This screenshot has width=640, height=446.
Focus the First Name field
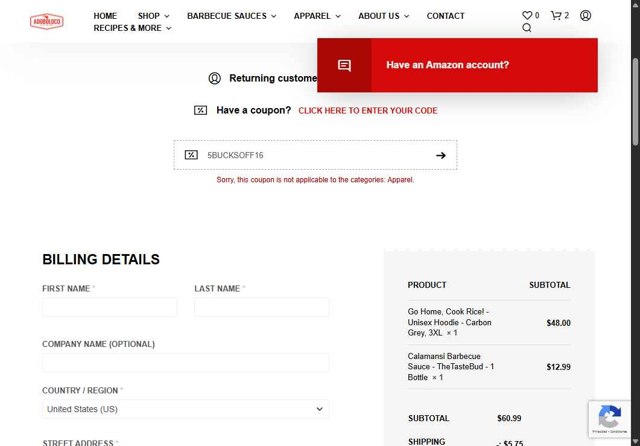[110, 307]
